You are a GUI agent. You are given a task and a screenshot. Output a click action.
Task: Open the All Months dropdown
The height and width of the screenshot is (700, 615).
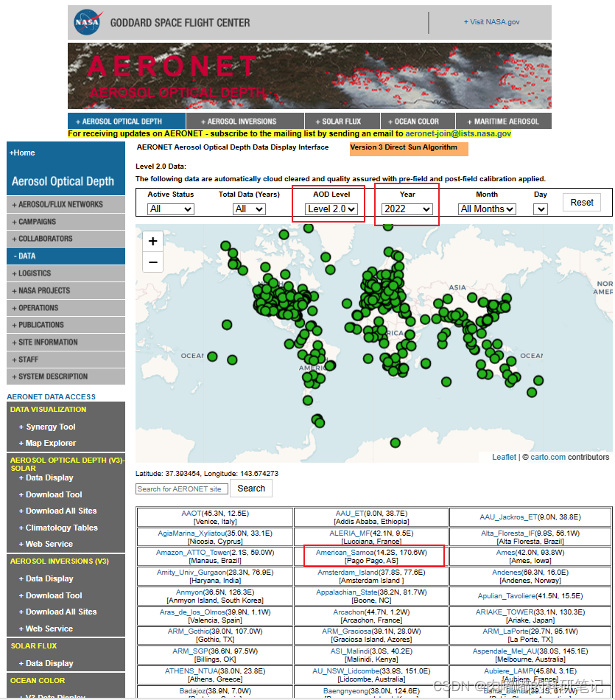click(487, 209)
